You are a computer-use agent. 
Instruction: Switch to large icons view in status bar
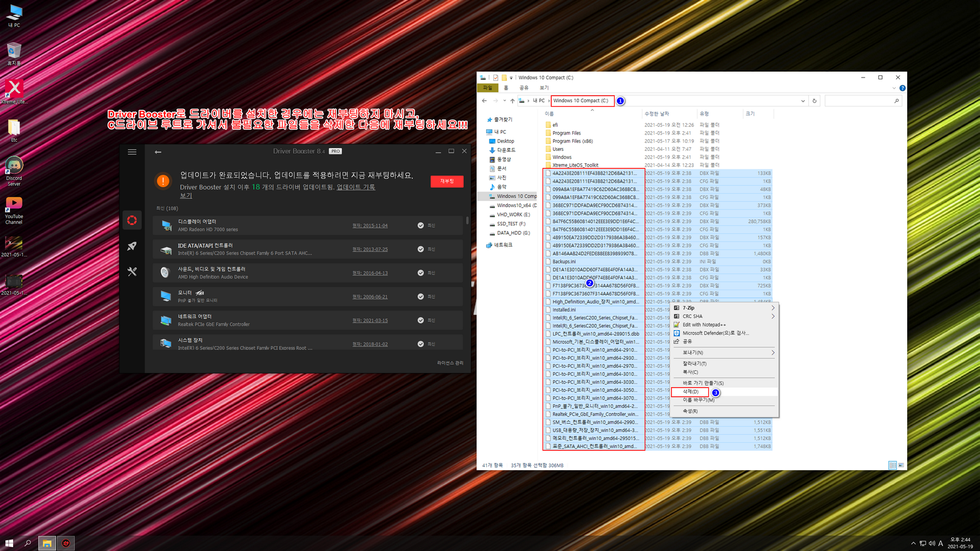tap(901, 465)
